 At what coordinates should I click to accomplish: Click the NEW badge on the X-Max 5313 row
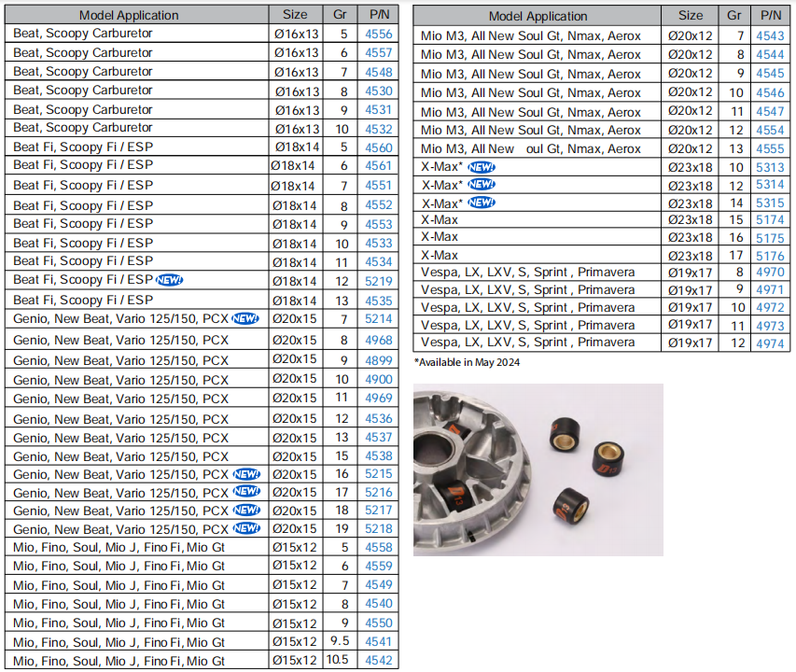coord(482,166)
